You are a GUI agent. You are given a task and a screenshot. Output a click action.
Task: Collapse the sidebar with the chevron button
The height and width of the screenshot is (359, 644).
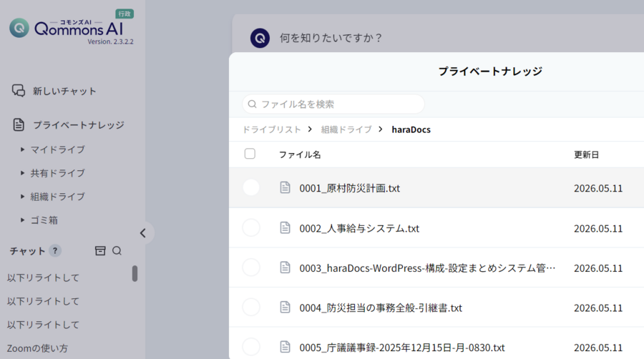pyautogui.click(x=143, y=233)
